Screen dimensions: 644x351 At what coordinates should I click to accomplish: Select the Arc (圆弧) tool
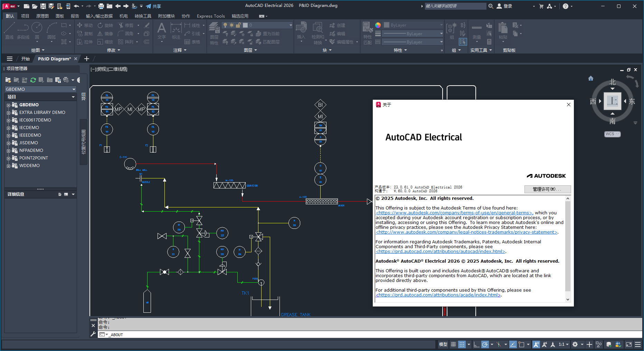point(51,31)
